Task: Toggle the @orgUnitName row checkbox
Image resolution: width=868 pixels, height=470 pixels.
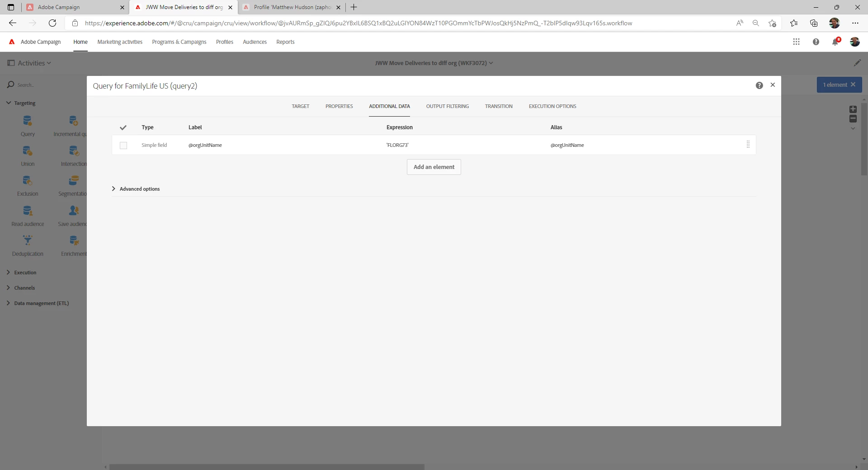Action: click(x=123, y=146)
